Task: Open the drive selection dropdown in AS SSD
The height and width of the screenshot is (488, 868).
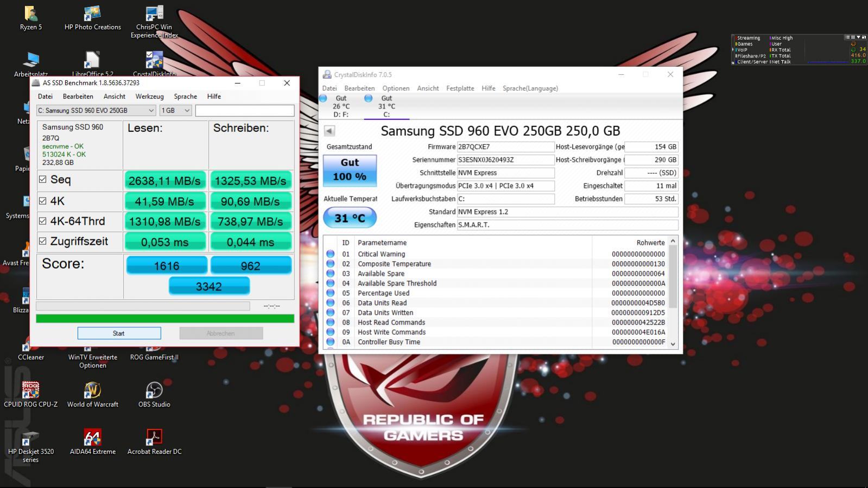Action: 96,110
